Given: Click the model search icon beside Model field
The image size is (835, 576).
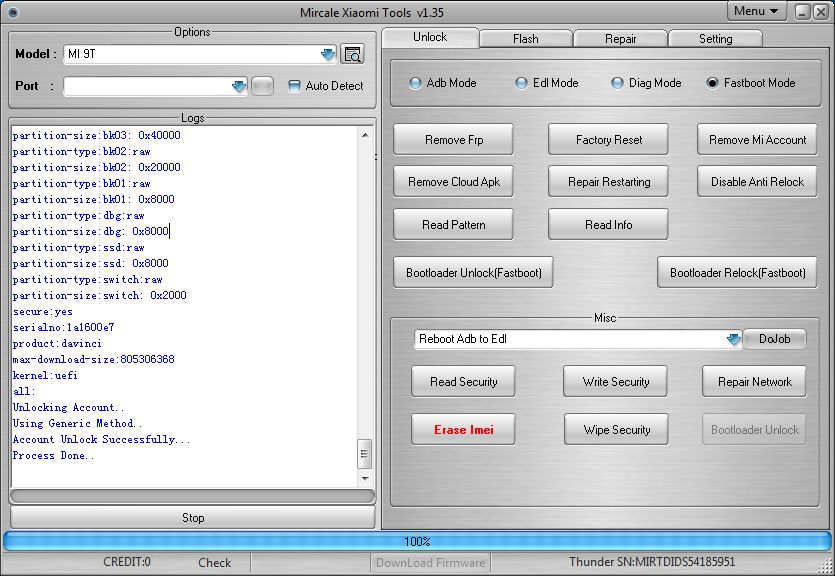Looking at the screenshot, I should (352, 54).
